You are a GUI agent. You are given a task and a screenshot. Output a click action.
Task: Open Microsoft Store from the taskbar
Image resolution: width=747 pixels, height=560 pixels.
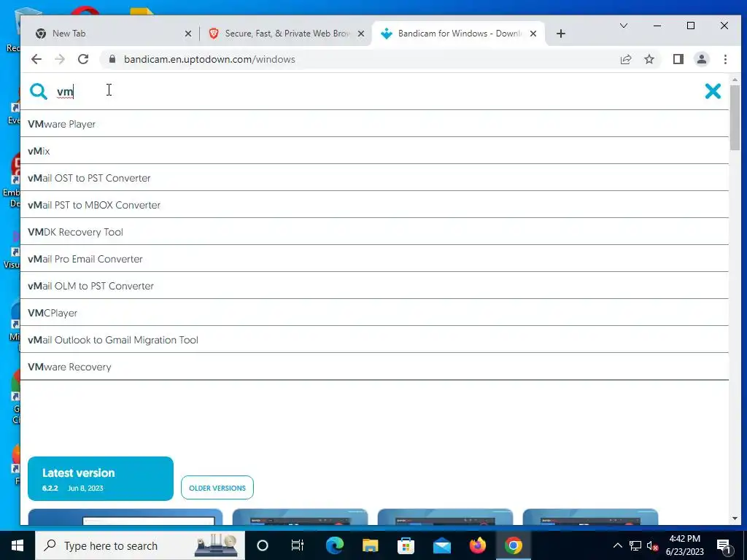[x=406, y=545]
